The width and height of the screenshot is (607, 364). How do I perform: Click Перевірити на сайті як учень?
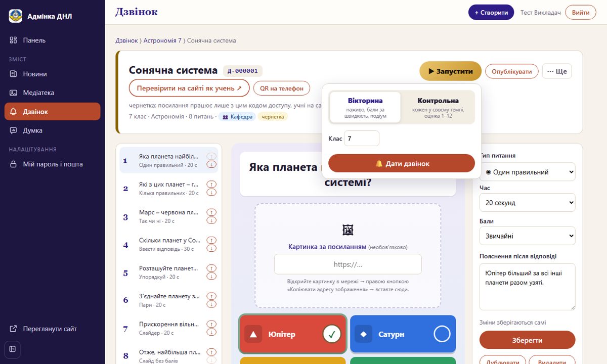[189, 88]
